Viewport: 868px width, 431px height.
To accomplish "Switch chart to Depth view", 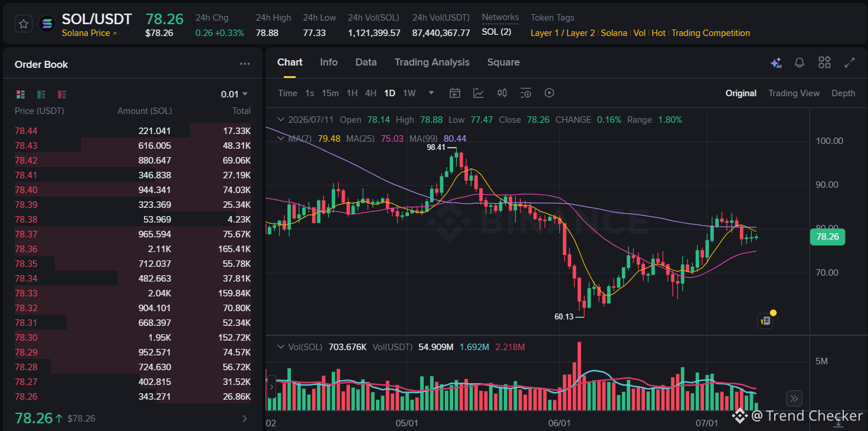I will point(843,93).
